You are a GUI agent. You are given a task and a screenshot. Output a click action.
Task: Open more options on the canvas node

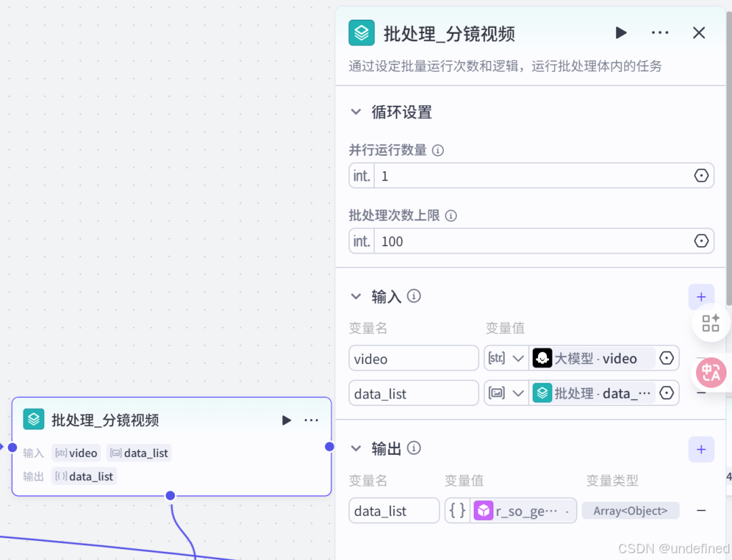tap(311, 420)
